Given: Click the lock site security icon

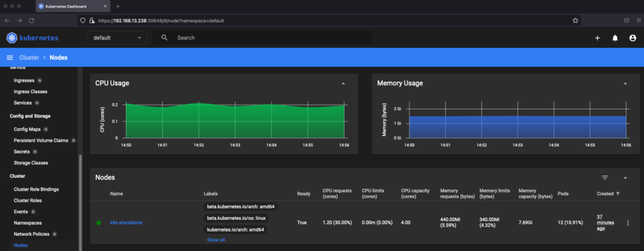Looking at the screenshot, I should point(92,21).
